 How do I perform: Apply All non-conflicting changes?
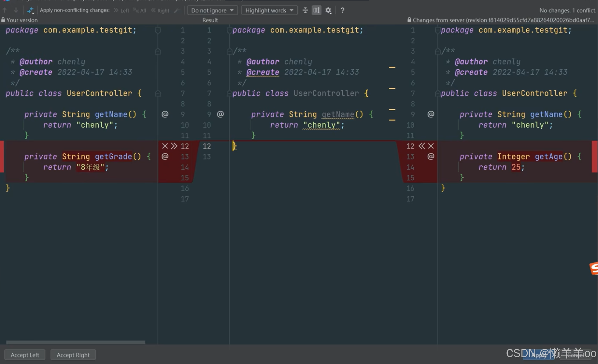140,10
